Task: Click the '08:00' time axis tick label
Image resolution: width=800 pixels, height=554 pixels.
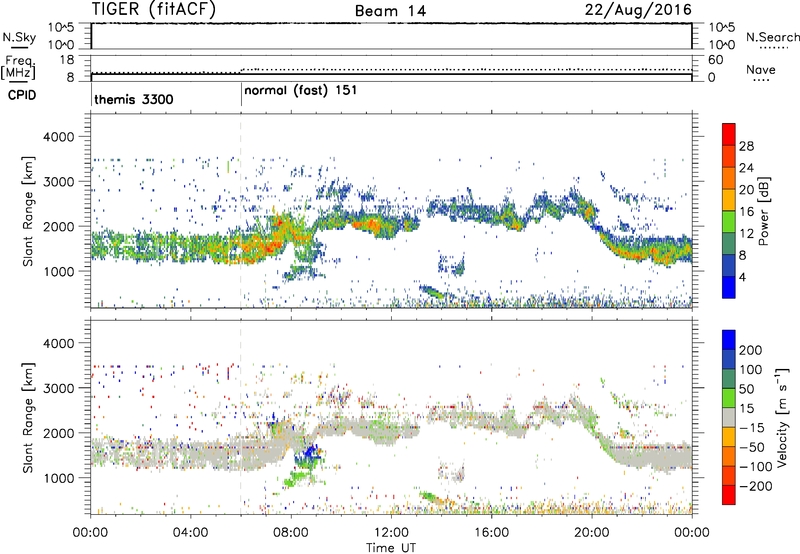Action: 290,533
